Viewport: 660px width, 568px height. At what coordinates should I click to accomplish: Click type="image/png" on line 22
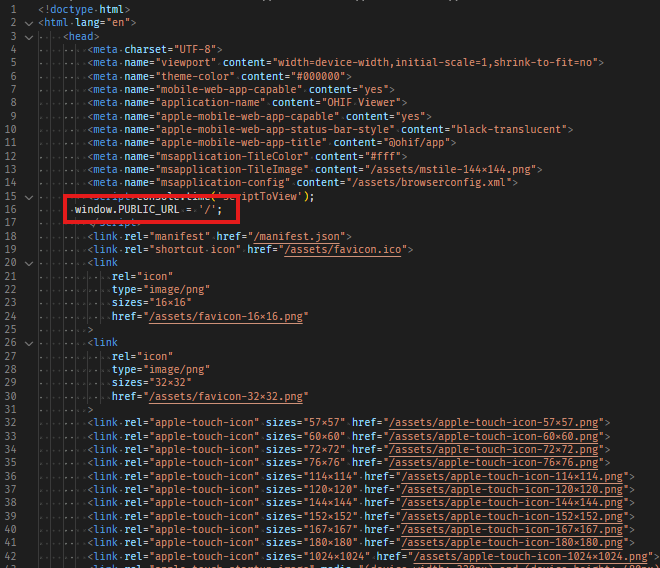click(161, 289)
